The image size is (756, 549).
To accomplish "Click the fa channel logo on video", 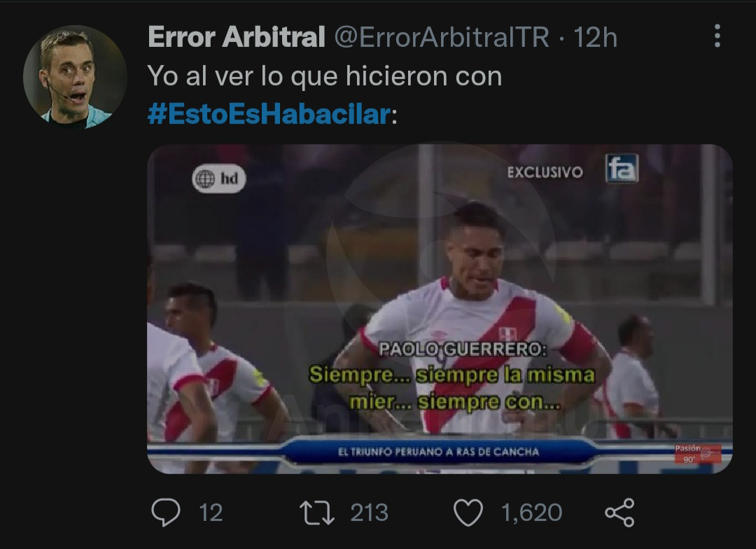I will pyautogui.click(x=622, y=168).
